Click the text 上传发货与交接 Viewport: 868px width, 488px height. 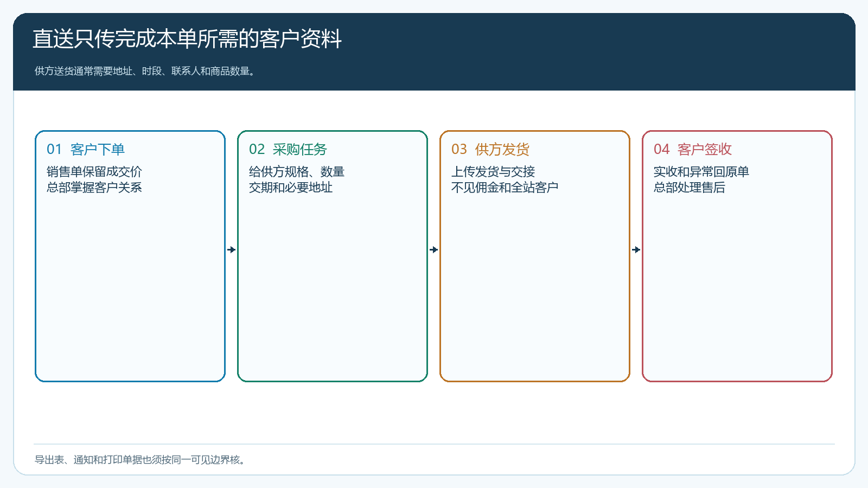[x=493, y=172]
